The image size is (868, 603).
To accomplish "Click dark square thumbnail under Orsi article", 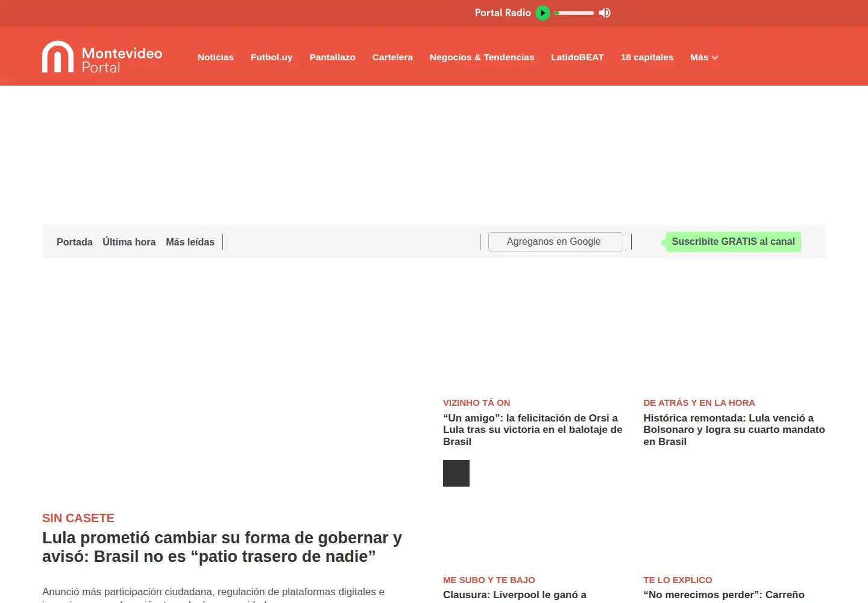I will click(456, 473).
